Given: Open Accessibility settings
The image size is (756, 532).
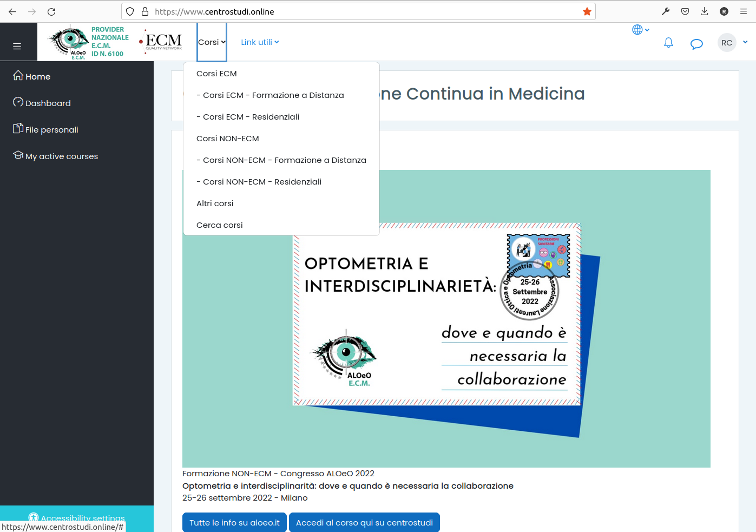Looking at the screenshot, I should point(76,518).
